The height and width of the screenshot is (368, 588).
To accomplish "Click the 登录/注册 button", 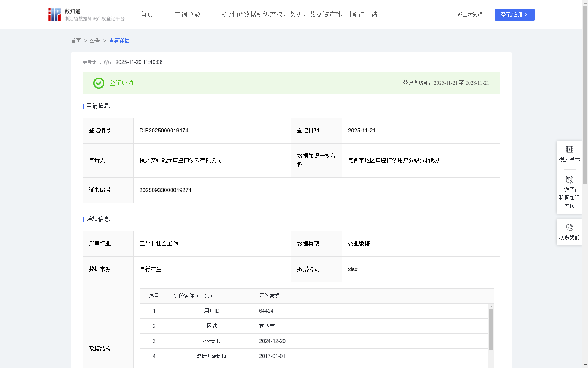I will click(x=514, y=15).
